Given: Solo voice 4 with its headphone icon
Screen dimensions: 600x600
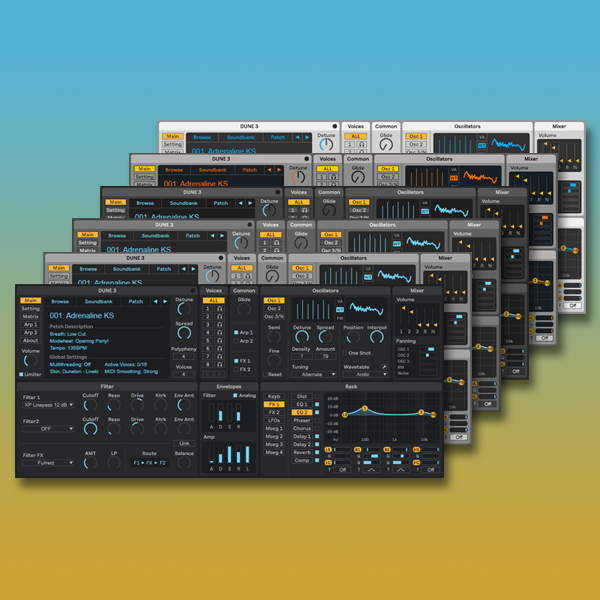Looking at the screenshot, I should (220, 333).
